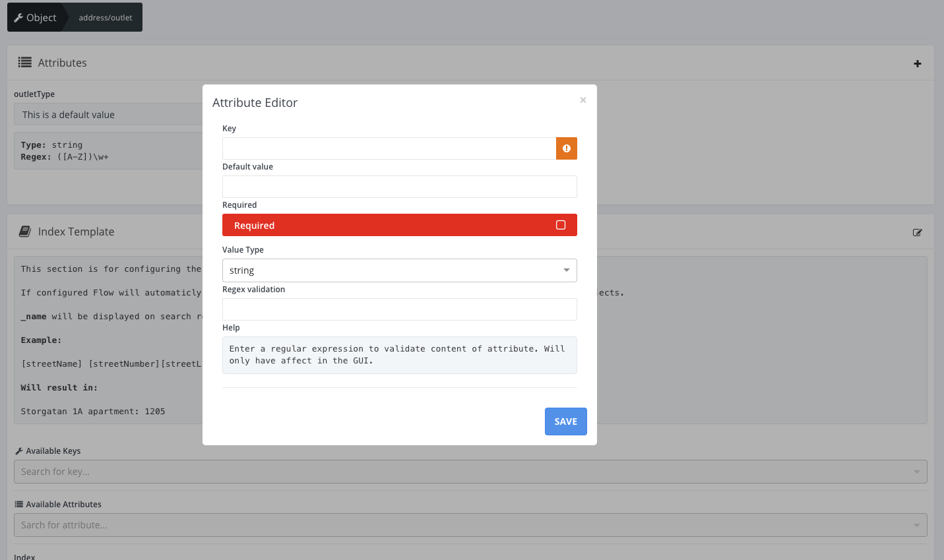
Task: Click the edit icon in Index Template panel
Action: (x=918, y=232)
